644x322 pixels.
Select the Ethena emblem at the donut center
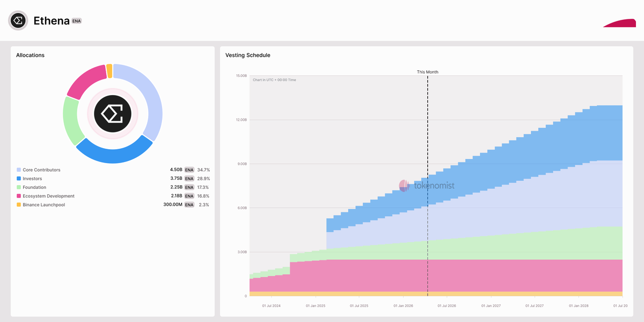(112, 114)
